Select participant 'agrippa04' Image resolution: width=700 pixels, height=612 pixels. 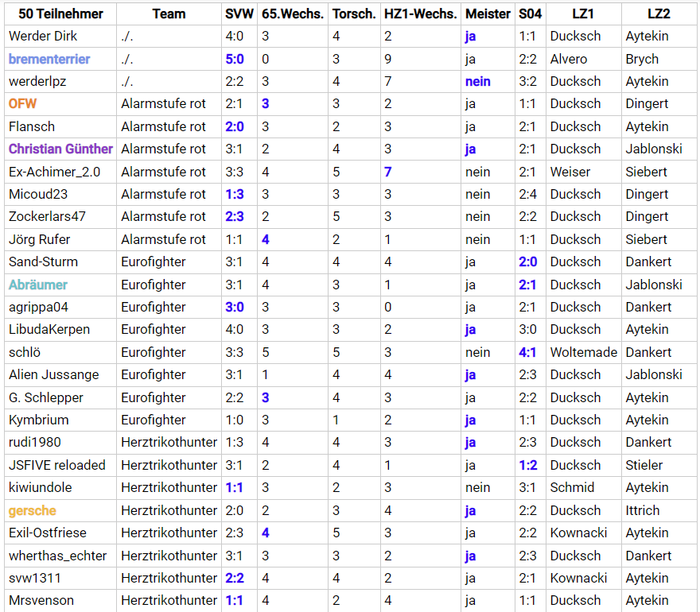(38, 307)
